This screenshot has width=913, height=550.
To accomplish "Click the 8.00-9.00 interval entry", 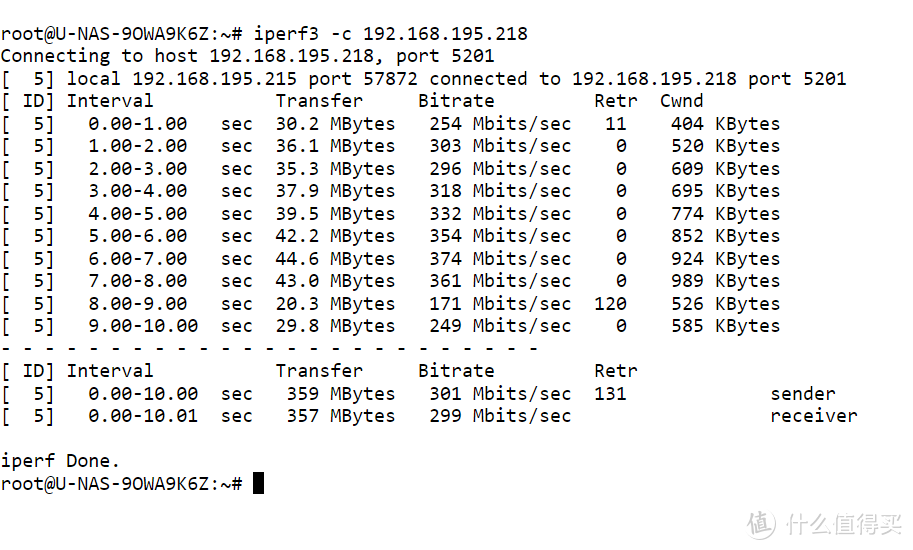I will click(137, 303).
